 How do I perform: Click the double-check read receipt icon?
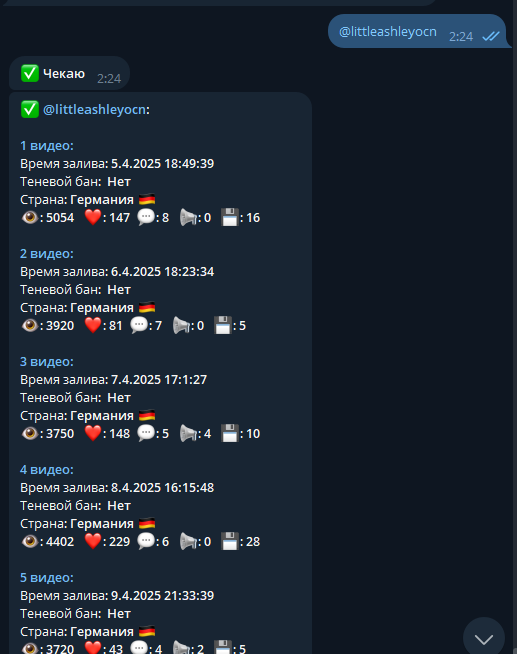491,37
